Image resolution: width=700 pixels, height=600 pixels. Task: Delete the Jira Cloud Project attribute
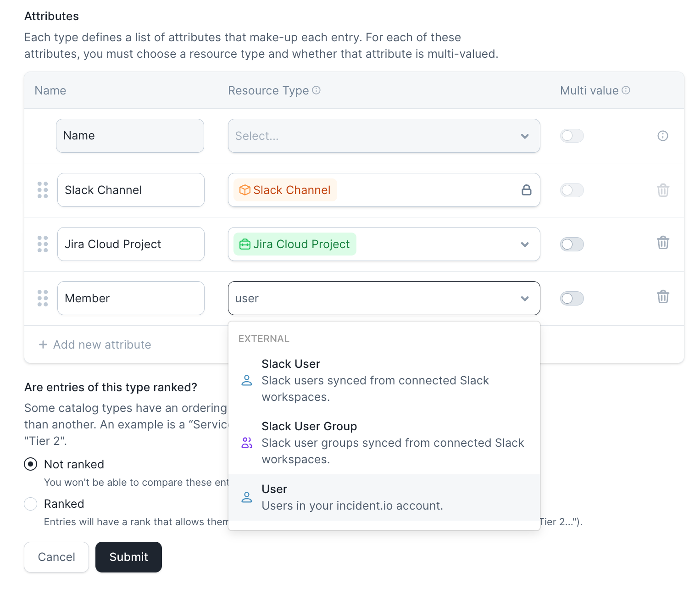coord(663,243)
